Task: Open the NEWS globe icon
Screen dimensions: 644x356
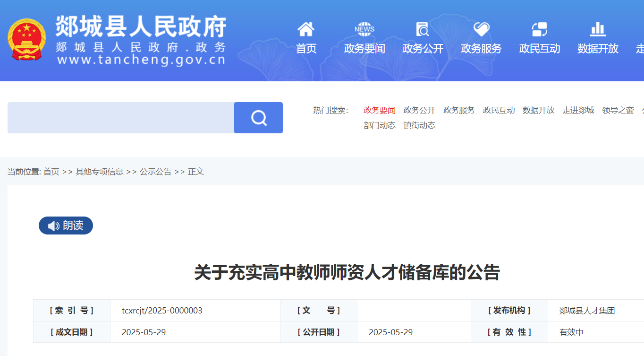Action: tap(364, 29)
